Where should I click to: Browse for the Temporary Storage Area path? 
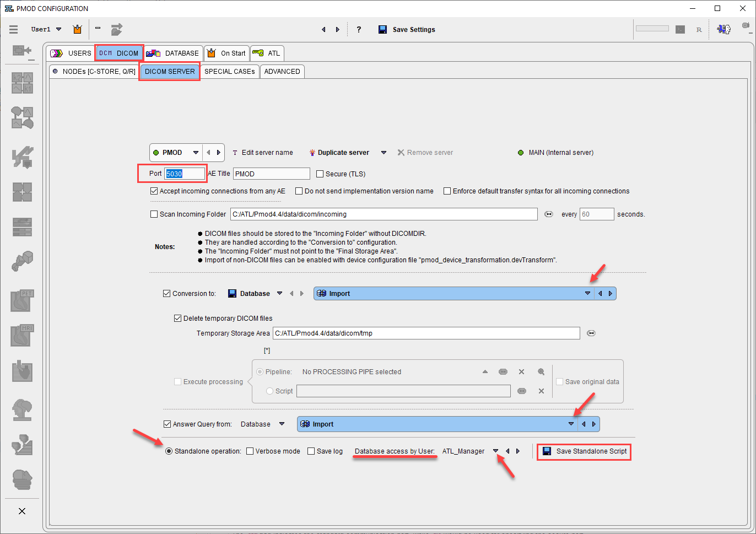591,333
